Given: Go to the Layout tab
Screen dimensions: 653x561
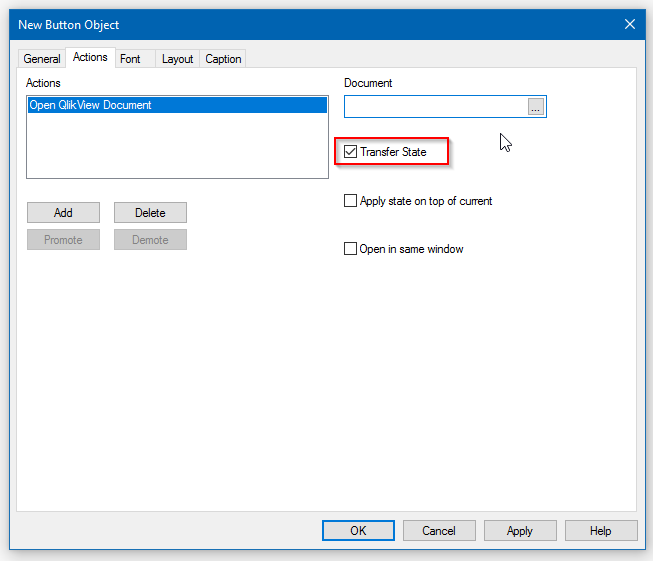Looking at the screenshot, I should [177, 59].
